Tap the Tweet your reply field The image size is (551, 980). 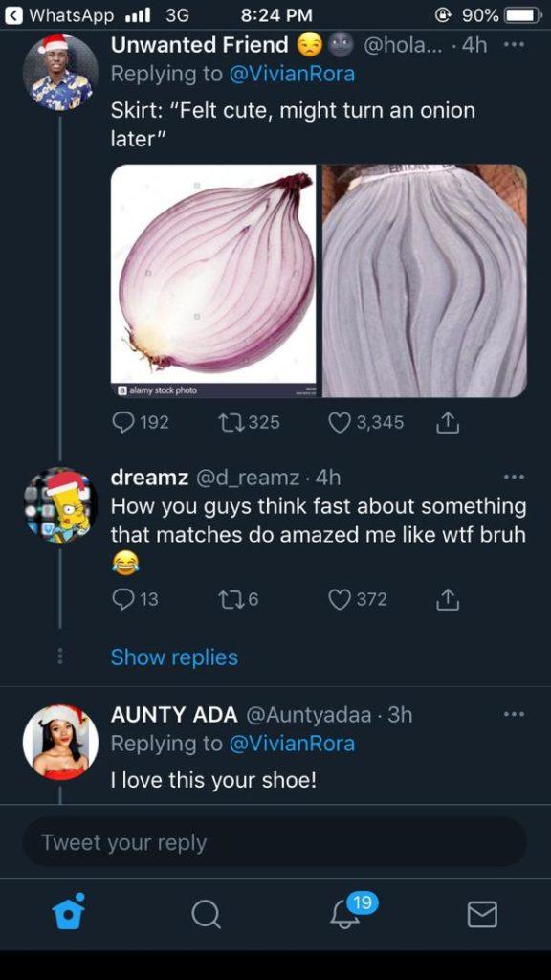click(275, 842)
